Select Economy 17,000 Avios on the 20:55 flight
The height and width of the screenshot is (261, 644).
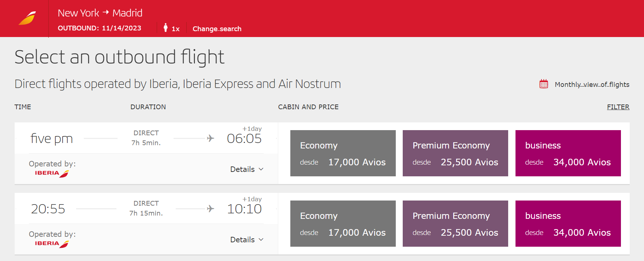(x=343, y=224)
